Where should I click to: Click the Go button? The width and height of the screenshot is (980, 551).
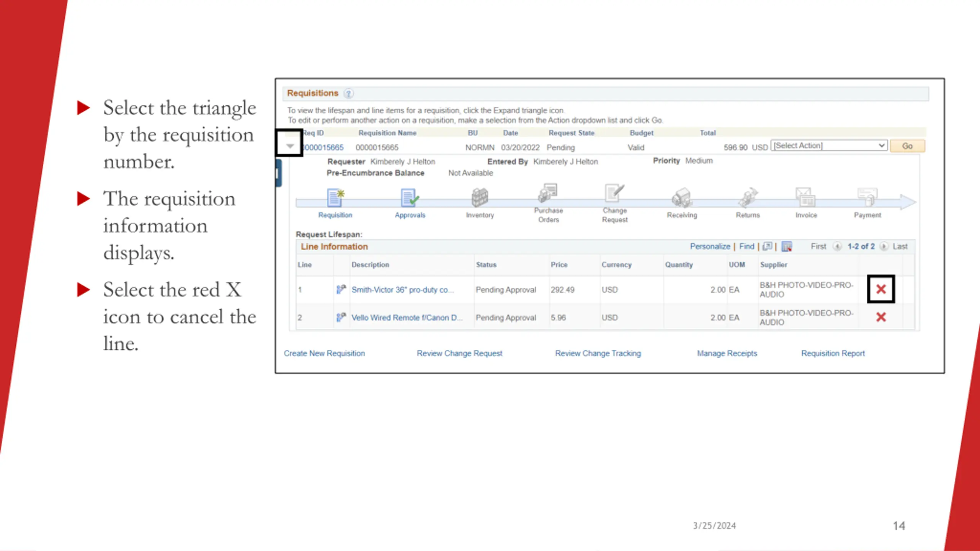tap(907, 146)
